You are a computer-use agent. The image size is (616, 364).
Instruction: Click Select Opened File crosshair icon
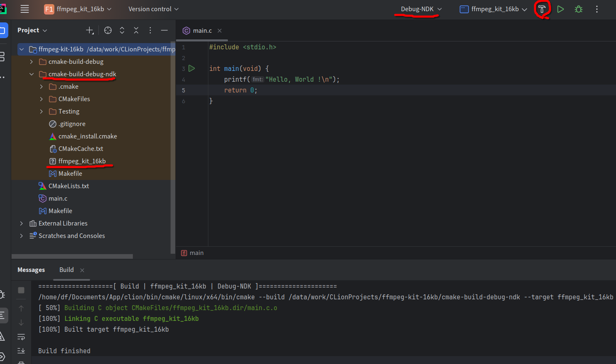pyautogui.click(x=108, y=30)
